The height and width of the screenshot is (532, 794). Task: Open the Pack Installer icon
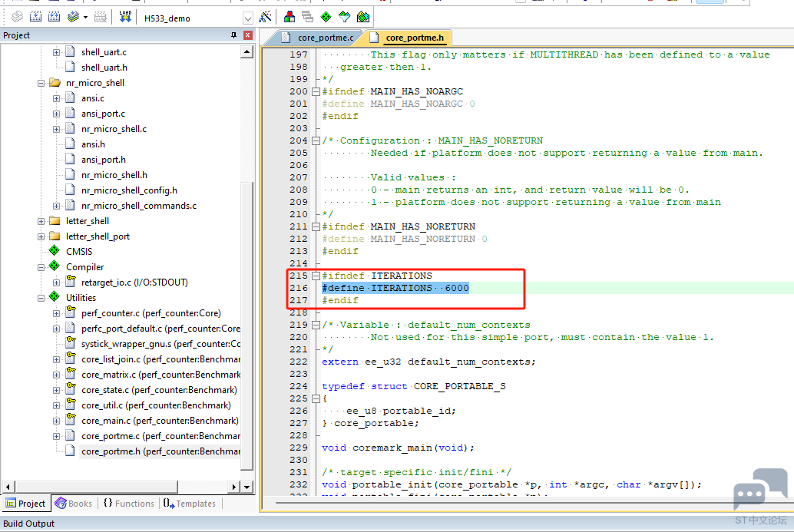pos(363,17)
